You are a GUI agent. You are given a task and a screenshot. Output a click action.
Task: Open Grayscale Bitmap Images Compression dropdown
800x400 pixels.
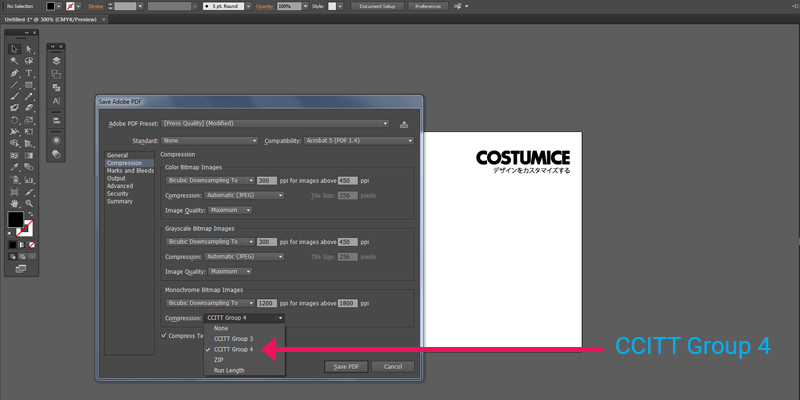point(244,257)
